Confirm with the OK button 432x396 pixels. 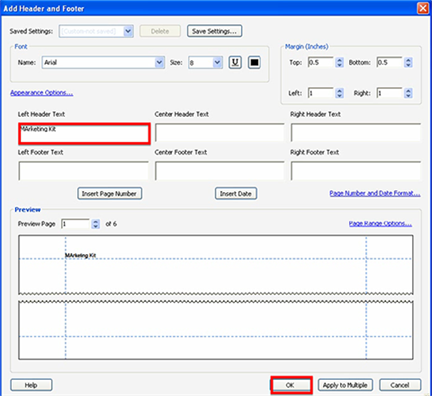[290, 385]
